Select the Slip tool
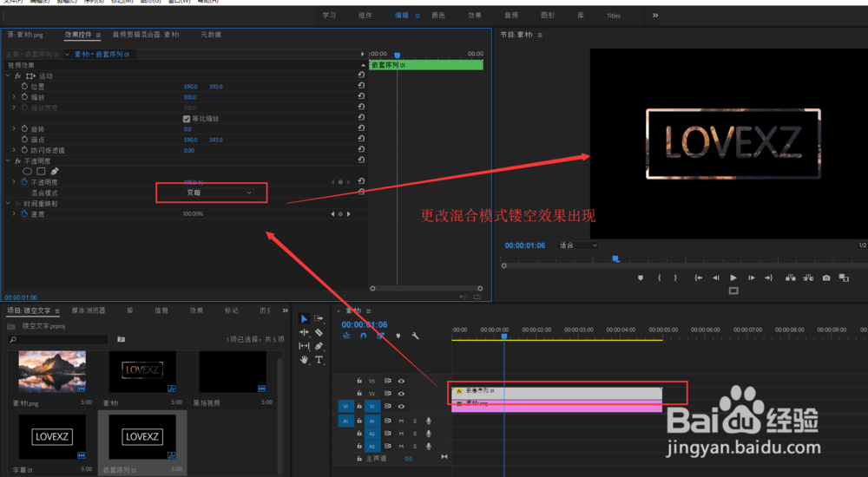Screen dimensions: 868x477 pyautogui.click(x=304, y=346)
